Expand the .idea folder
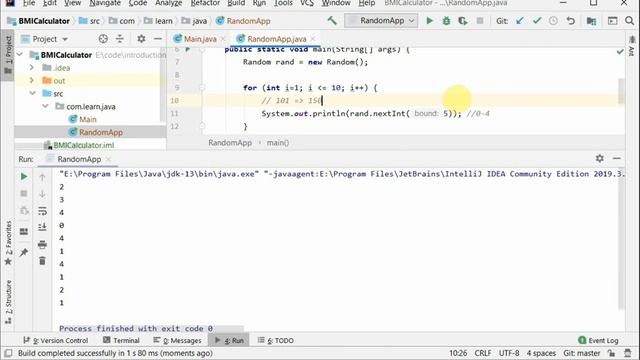 [32, 68]
